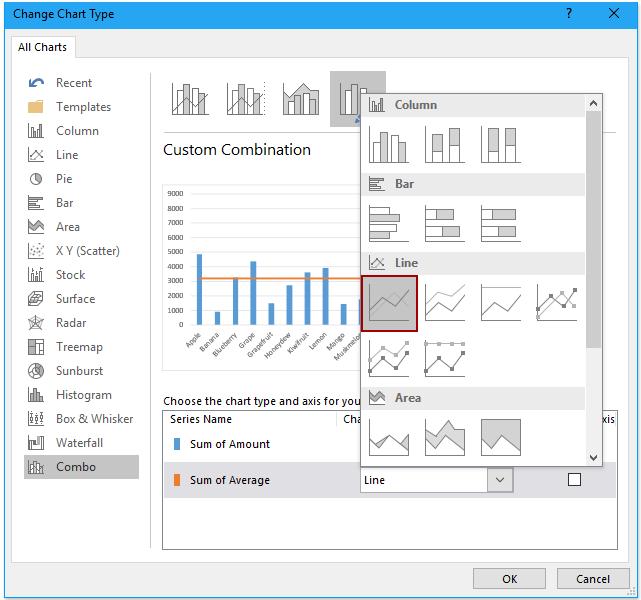Pick the 100% Stacked Line chart icon
Image resolution: width=641 pixels, height=600 pixels.
(x=501, y=302)
